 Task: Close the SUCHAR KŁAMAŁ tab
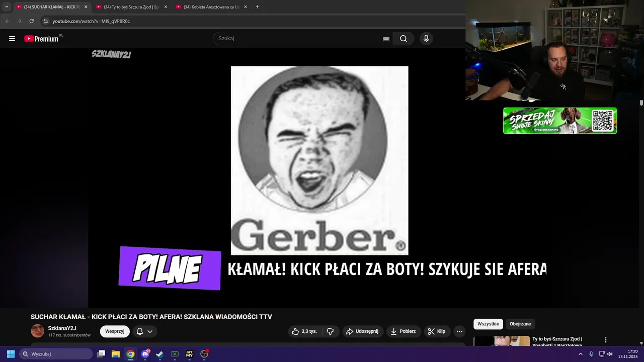(86, 7)
